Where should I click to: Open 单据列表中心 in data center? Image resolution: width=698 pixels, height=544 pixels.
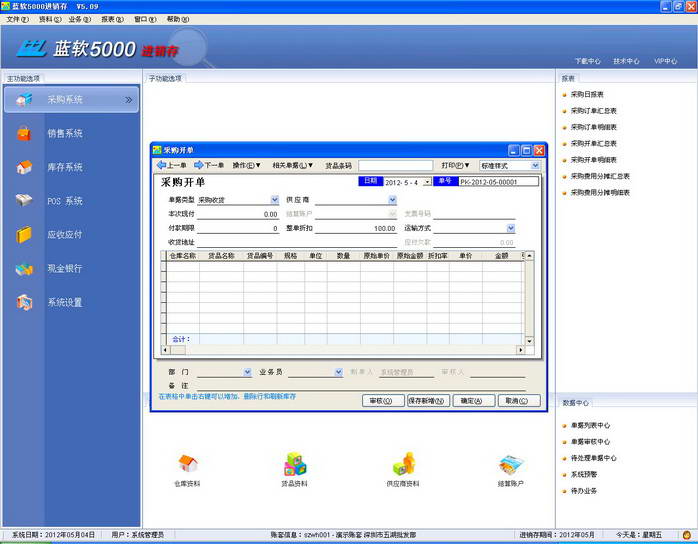(590, 426)
